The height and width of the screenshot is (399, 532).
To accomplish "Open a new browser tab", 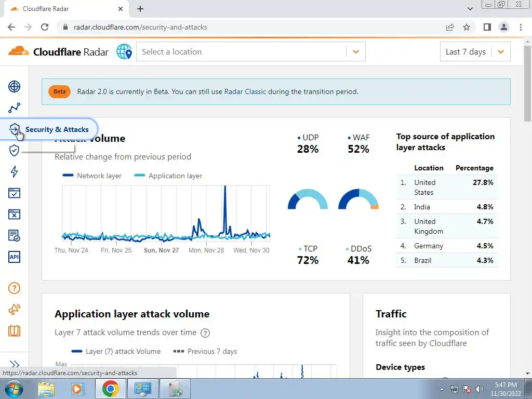I will click(140, 9).
